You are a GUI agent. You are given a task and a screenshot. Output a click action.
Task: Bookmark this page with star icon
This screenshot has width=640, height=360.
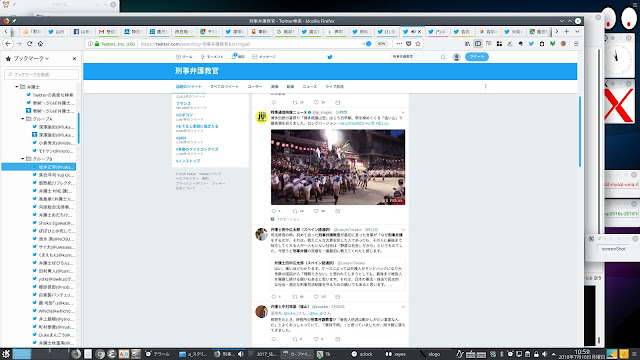coord(418,44)
